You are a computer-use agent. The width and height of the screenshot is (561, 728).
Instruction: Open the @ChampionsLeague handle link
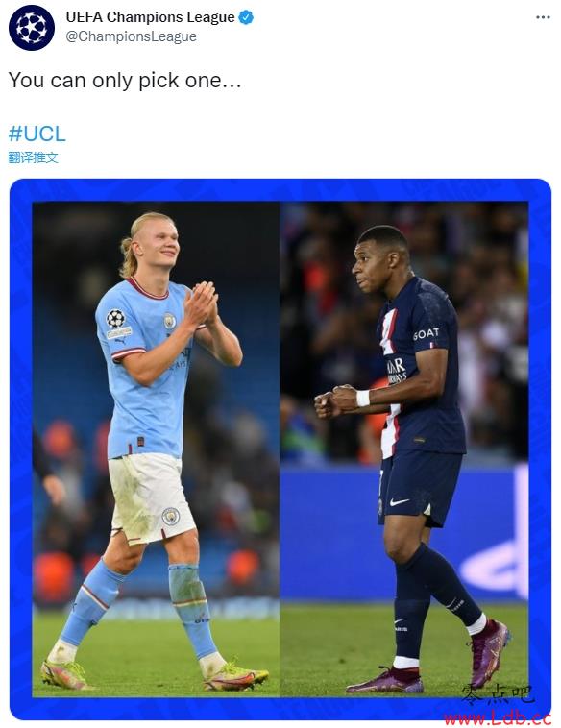tap(131, 36)
